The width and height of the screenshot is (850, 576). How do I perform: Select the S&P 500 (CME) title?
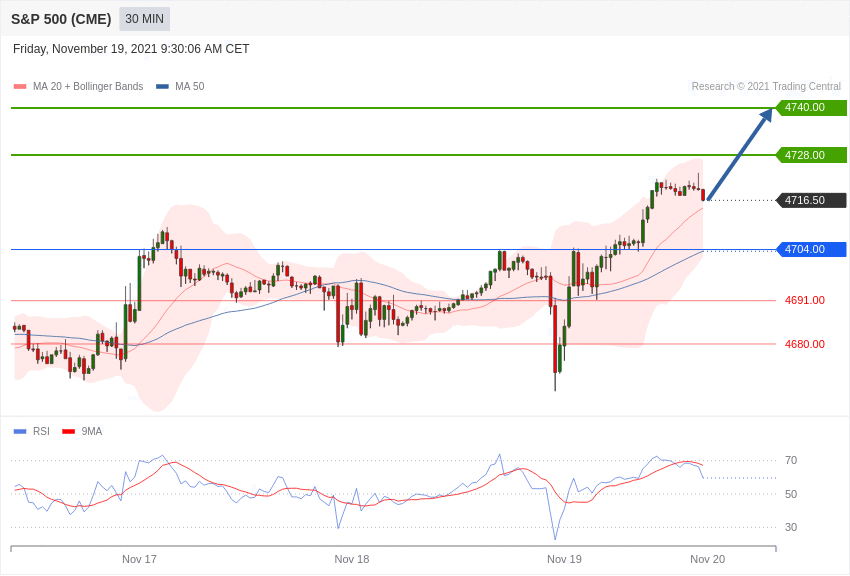[x=61, y=19]
